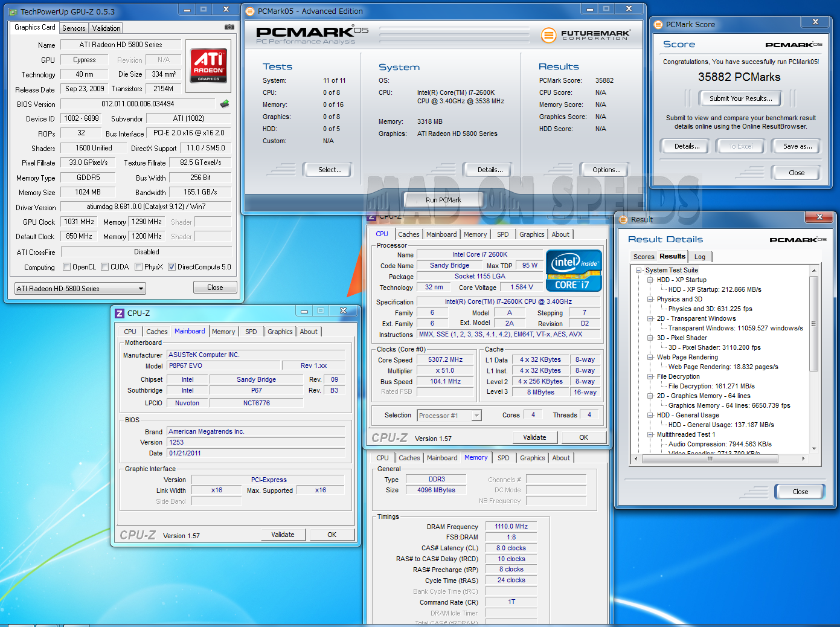
Task: Click the BIOS Version field in GPU-Z
Action: pyautogui.click(x=138, y=104)
